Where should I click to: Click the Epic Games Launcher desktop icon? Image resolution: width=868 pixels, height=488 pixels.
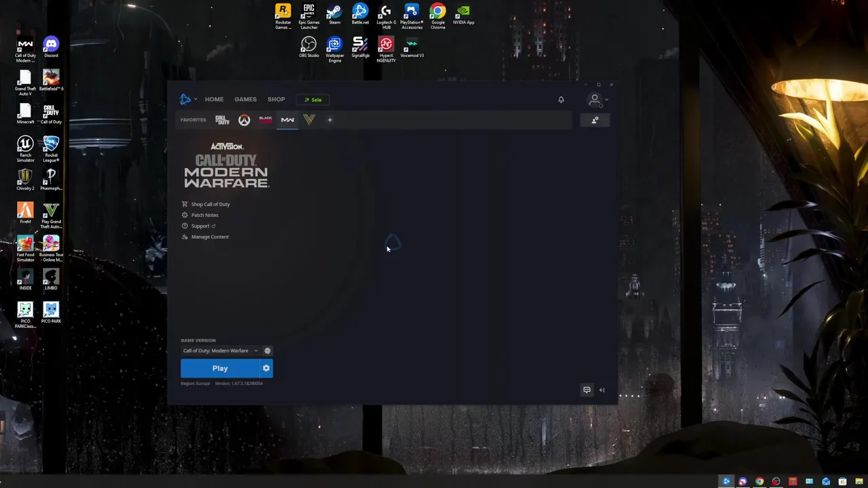309,16
